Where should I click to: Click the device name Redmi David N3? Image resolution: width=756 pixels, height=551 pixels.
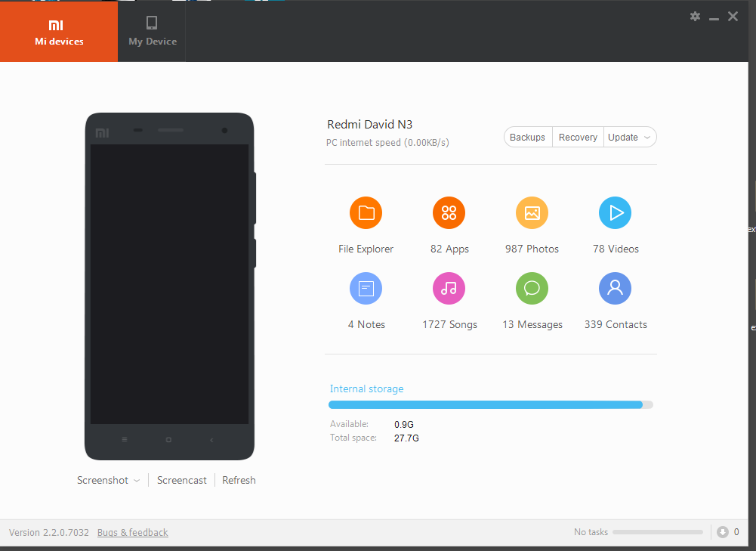pyautogui.click(x=370, y=125)
